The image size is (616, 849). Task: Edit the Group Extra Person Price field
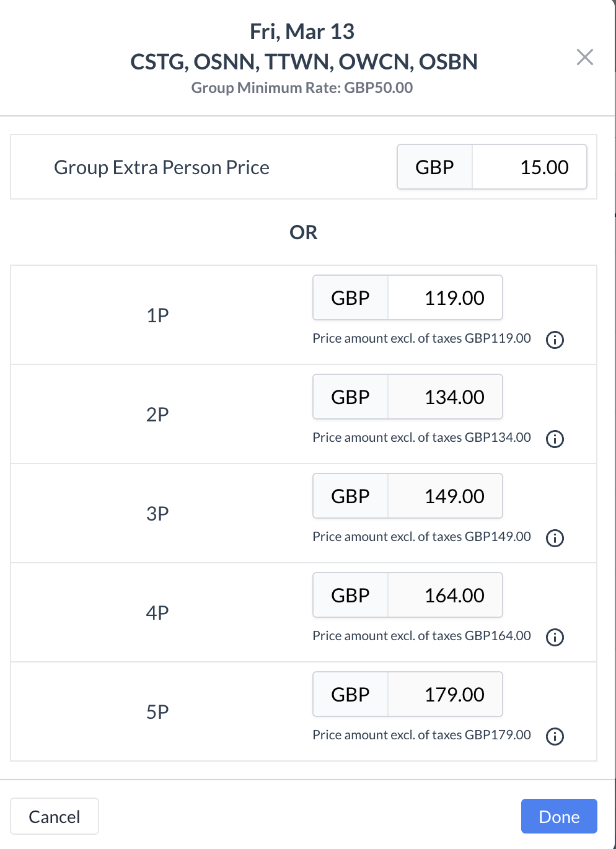click(x=529, y=167)
